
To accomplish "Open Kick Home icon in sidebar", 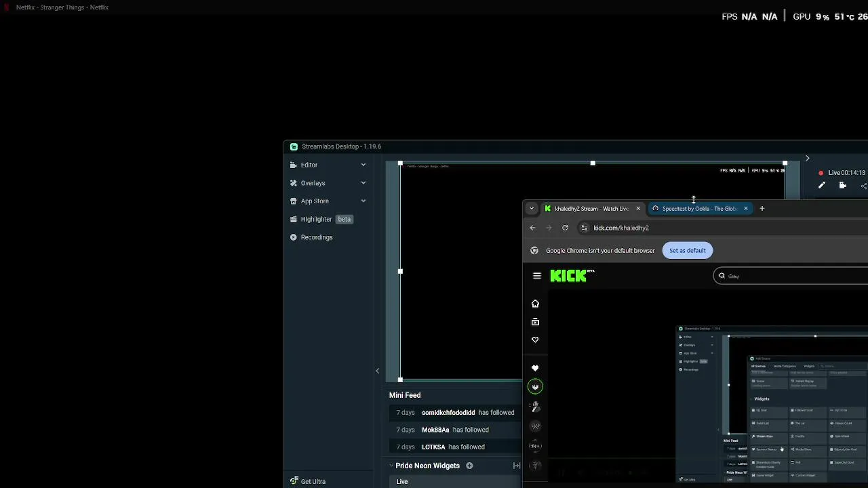I will 535,304.
